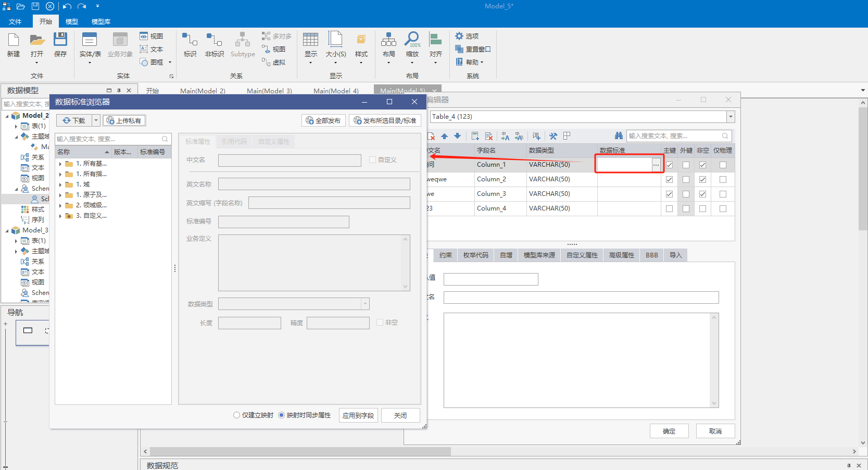Screen dimensions: 868x470
Task: Switch to the 模型 ribbon tab
Action: coord(72,21)
